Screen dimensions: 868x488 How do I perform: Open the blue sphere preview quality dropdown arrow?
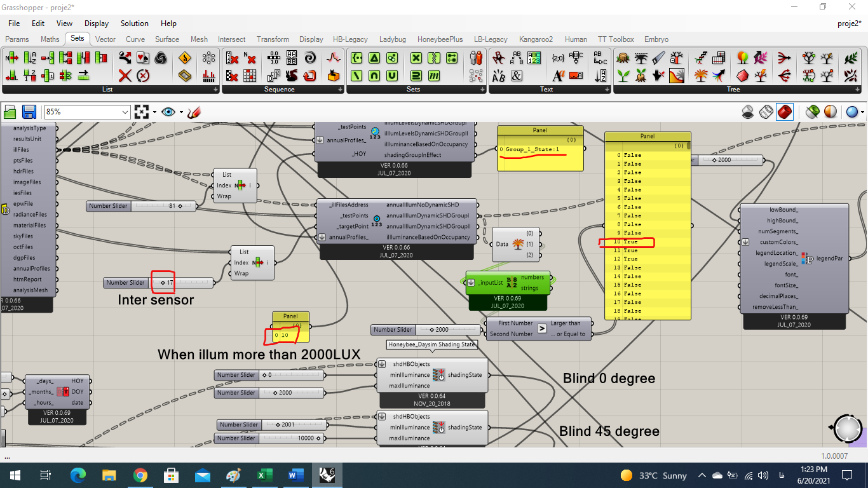(862, 112)
